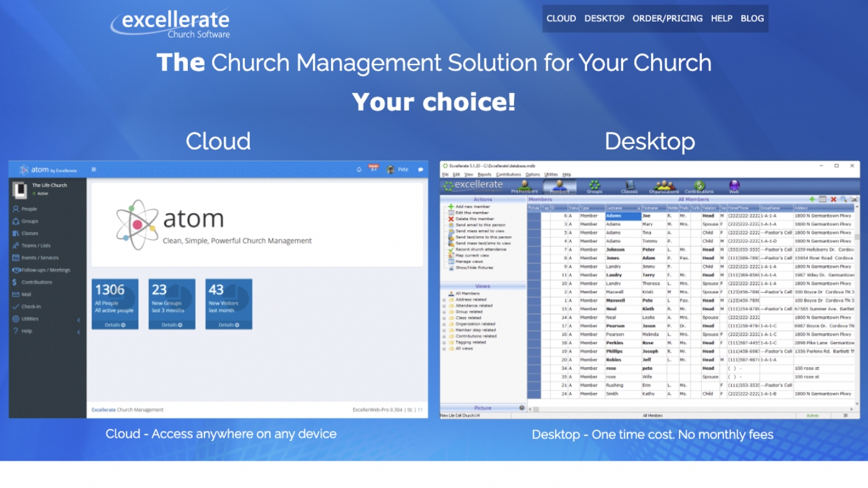Open the CLOUD navigation item
The width and height of the screenshot is (868, 488).
(x=561, y=19)
